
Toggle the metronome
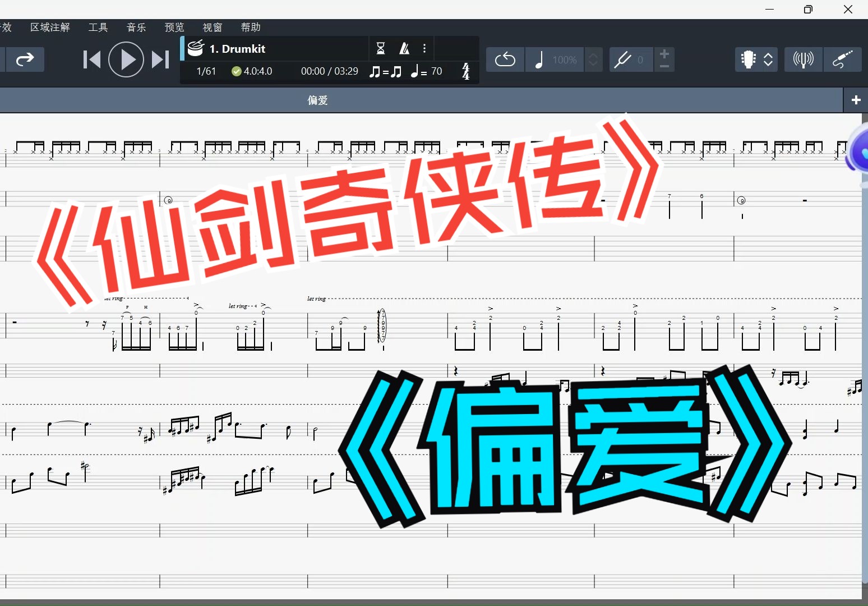click(404, 49)
